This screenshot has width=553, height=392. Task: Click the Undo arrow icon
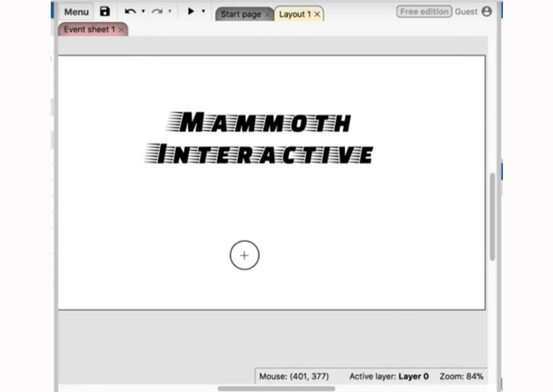tap(130, 12)
